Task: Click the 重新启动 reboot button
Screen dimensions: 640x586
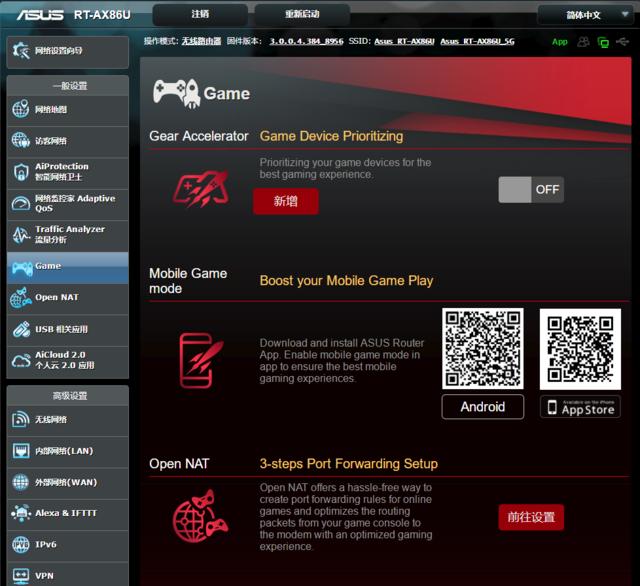Action: [302, 14]
